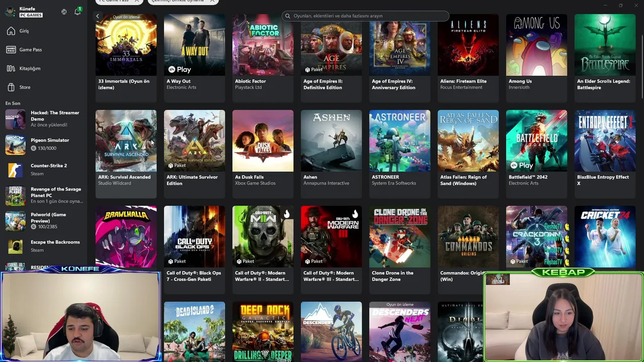Click Revenge of the Savage Planet icon
The width and height of the screenshot is (644, 362).
point(15,195)
